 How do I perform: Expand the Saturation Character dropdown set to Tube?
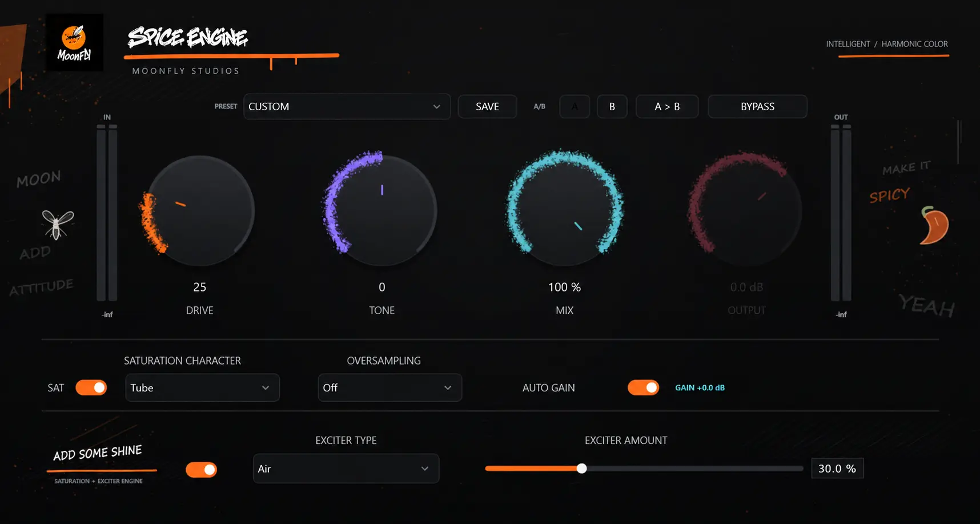click(202, 387)
